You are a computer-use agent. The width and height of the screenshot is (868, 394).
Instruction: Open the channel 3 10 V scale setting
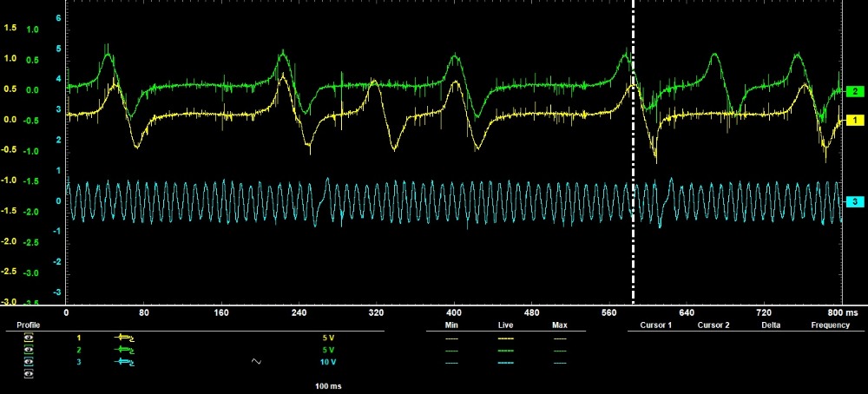point(327,361)
